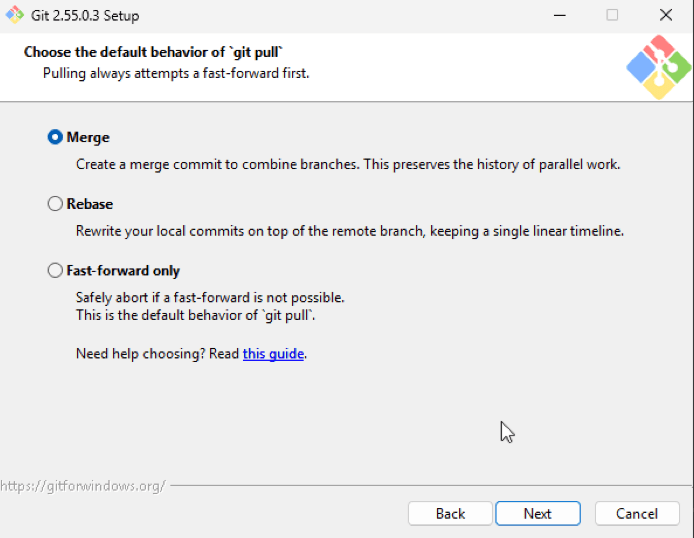Click the bold 'Merge' option label
This screenshot has height=538, width=694.
(x=88, y=138)
